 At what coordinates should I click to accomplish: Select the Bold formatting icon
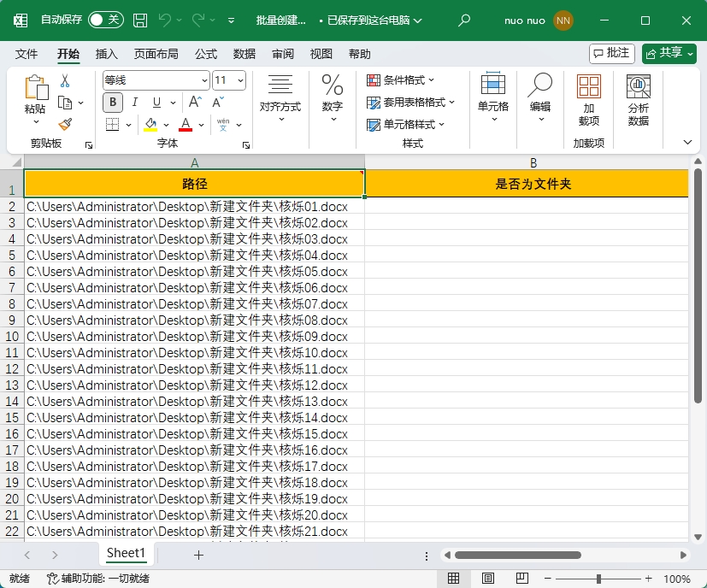click(112, 103)
